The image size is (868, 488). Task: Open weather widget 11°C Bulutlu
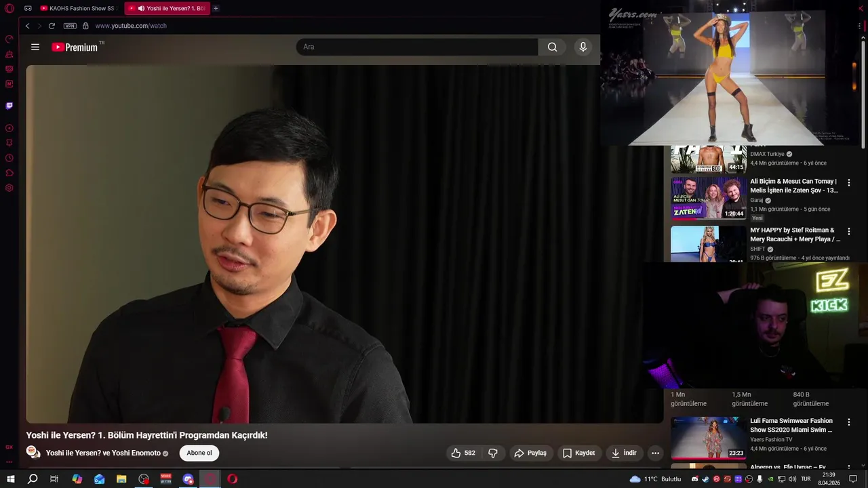click(654, 479)
